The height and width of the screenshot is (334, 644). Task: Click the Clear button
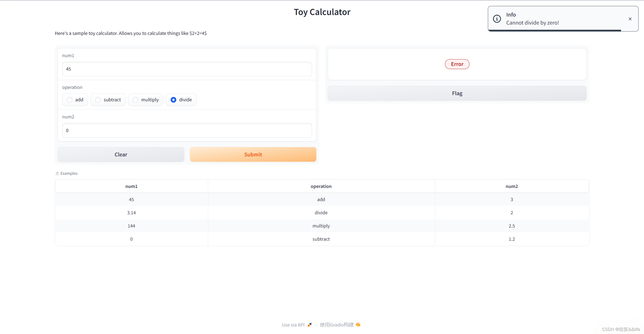pos(121,155)
